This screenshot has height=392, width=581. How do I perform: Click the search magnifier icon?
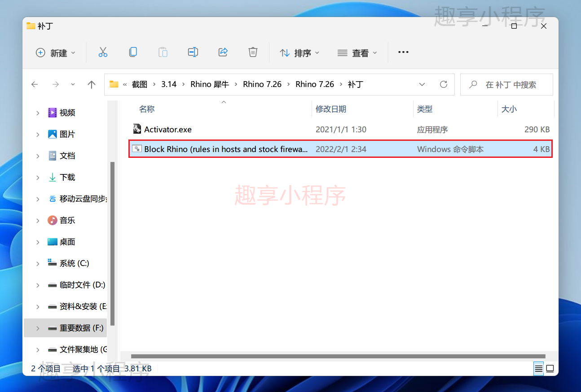pos(473,84)
